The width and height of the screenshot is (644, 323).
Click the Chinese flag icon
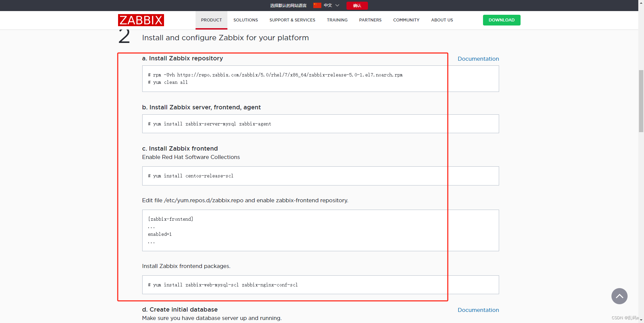point(317,5)
